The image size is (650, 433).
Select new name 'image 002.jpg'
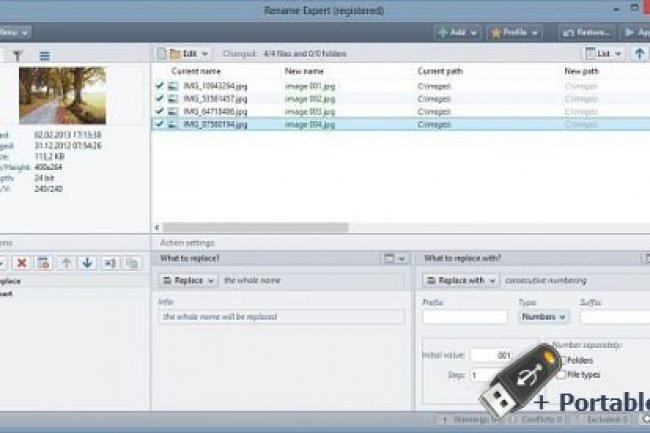click(310, 99)
